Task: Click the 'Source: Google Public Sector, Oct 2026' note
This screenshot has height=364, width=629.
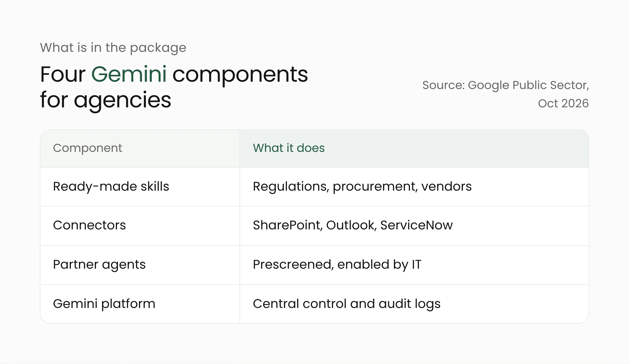Action: point(506,94)
